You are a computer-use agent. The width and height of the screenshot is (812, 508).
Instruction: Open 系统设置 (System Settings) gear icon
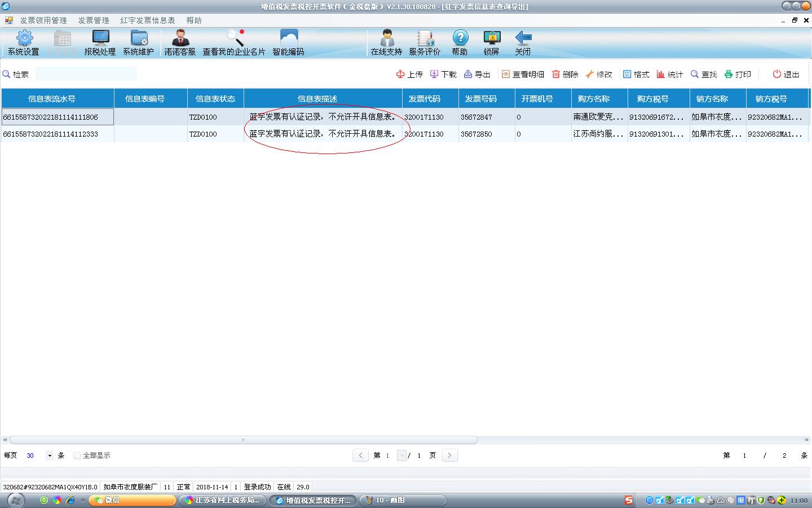(x=24, y=42)
